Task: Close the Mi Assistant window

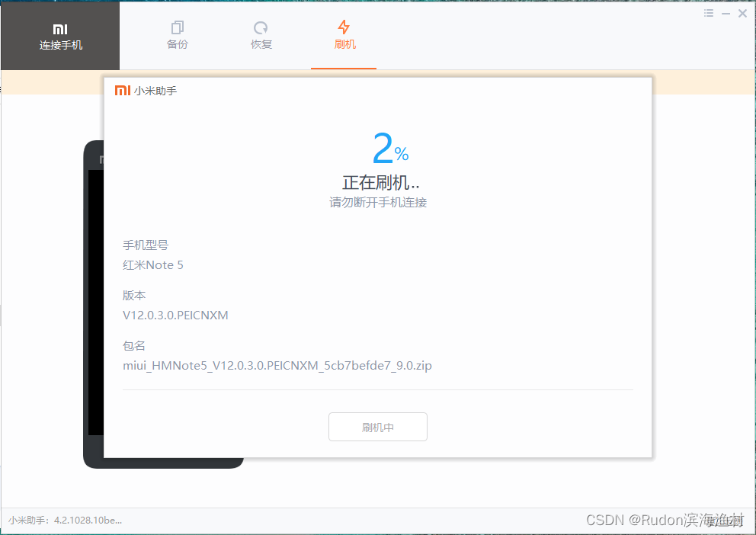Action: click(x=742, y=14)
